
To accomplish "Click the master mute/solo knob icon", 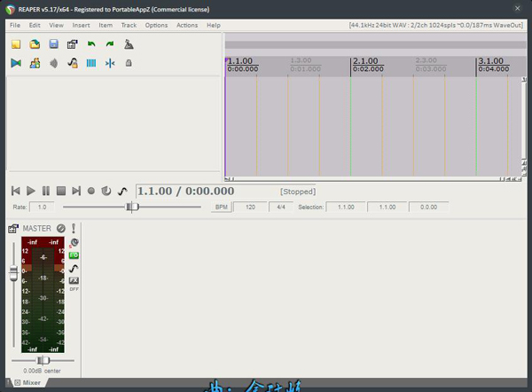I will 74,243.
